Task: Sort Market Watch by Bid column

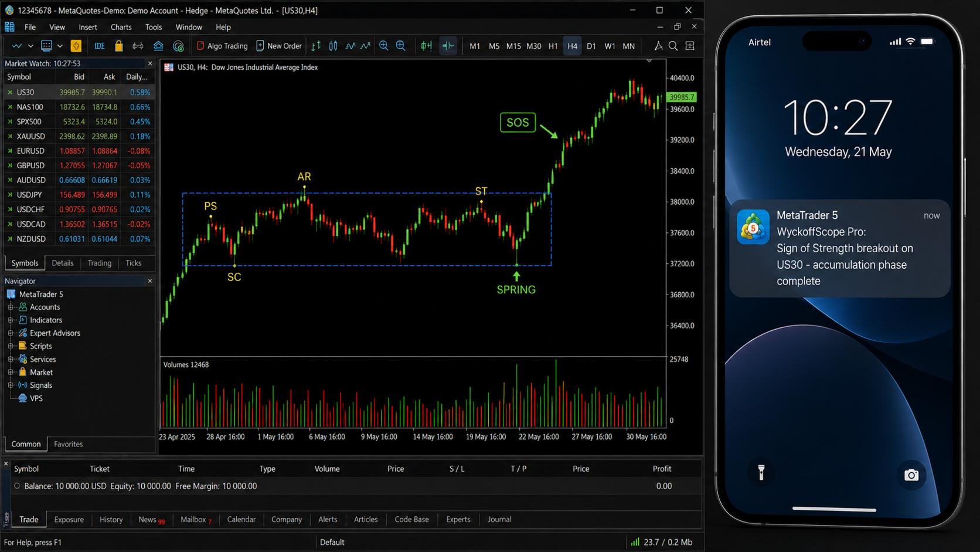Action: tap(79, 77)
